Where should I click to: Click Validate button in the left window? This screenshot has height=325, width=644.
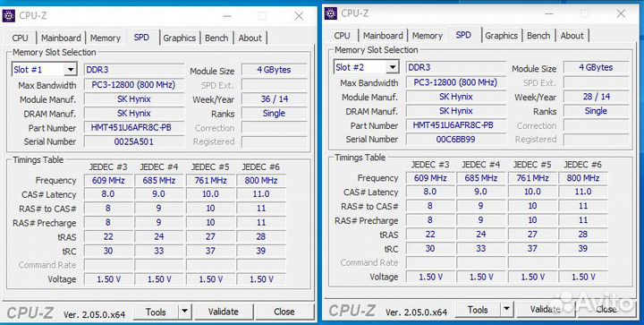224,312
